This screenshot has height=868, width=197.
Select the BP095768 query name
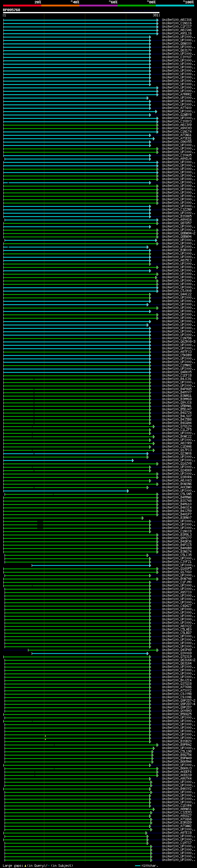pyautogui.click(x=11, y=10)
